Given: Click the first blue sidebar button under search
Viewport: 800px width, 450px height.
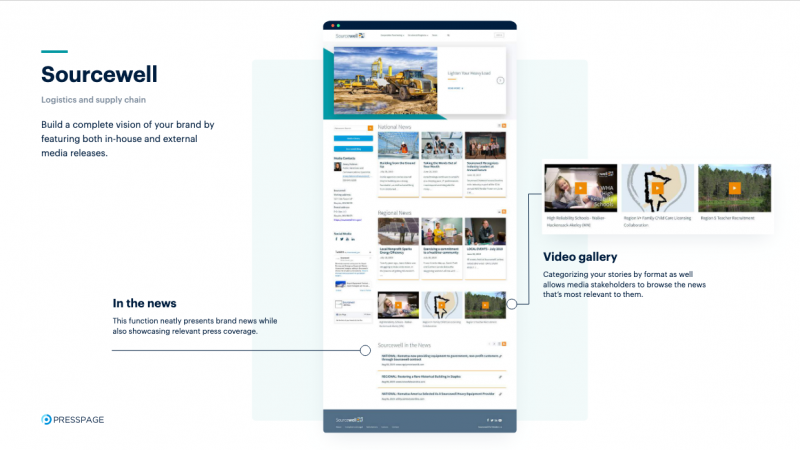Looking at the screenshot, I should point(353,138).
